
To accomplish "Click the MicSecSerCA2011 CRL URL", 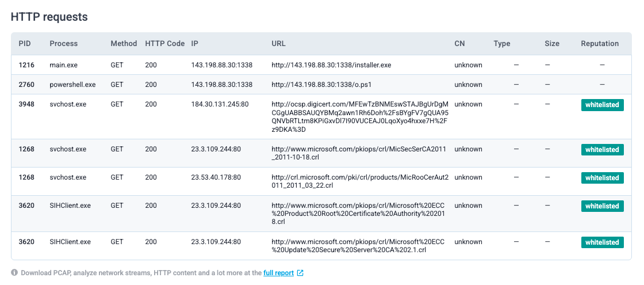I will pos(359,153).
